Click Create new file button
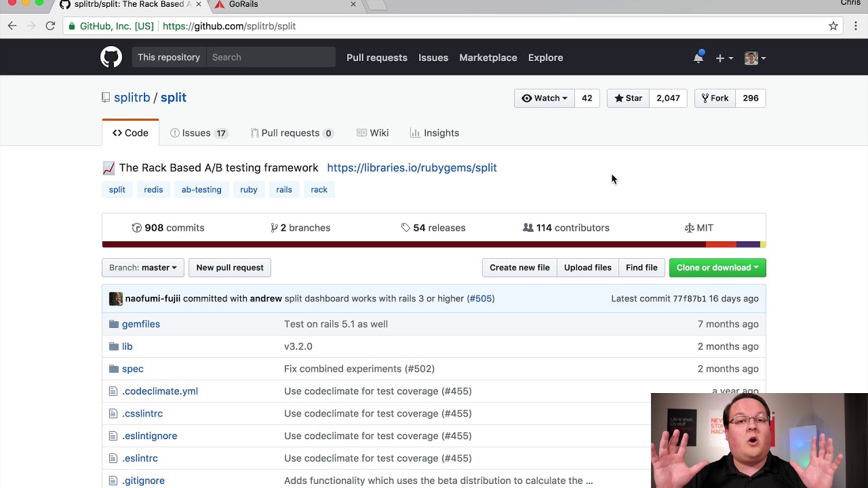 click(519, 268)
